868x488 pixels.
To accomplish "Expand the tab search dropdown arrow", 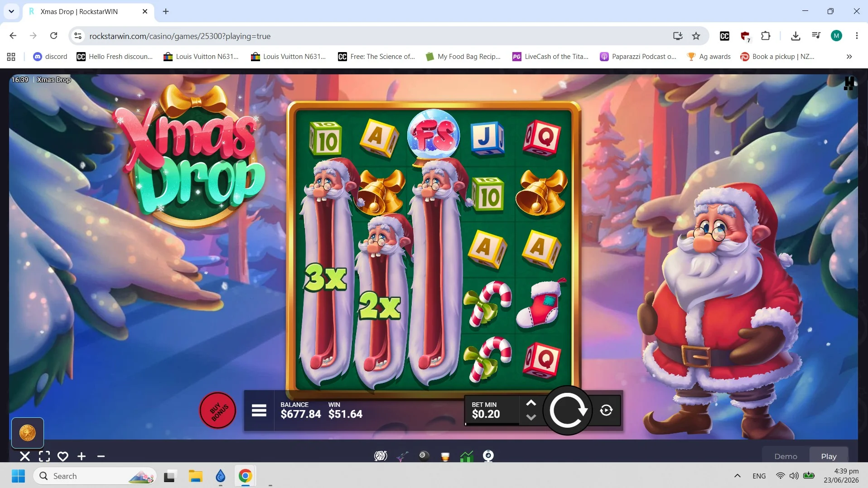I will (x=11, y=11).
